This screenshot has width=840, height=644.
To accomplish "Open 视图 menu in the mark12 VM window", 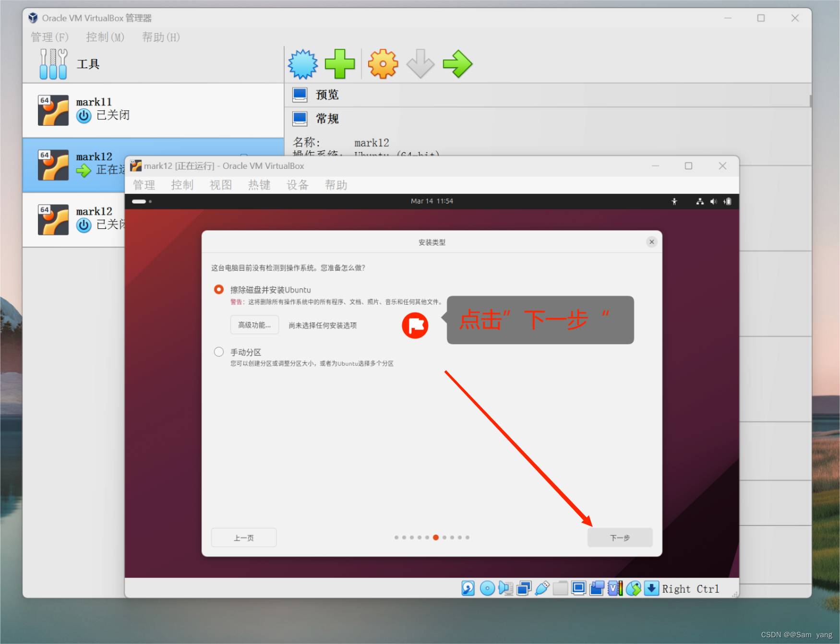I will pos(221,185).
